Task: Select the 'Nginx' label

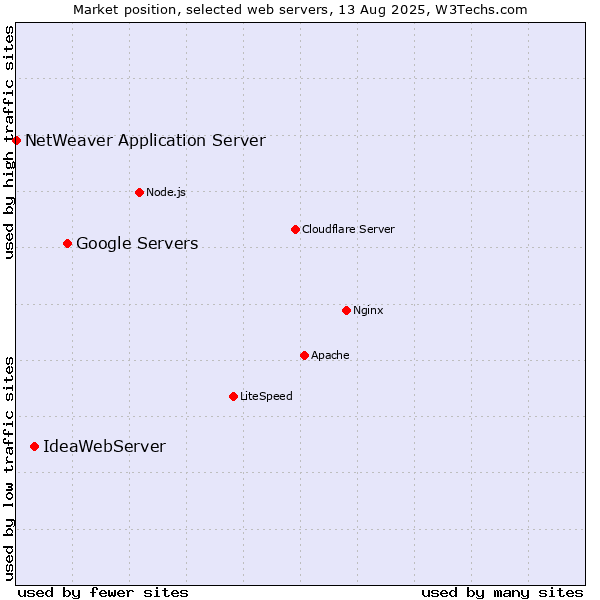Action: [368, 310]
